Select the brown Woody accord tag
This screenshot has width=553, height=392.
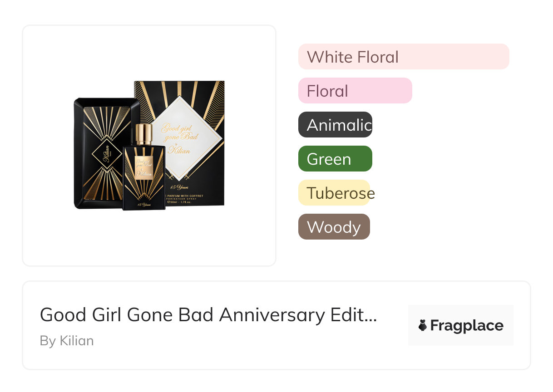(334, 227)
